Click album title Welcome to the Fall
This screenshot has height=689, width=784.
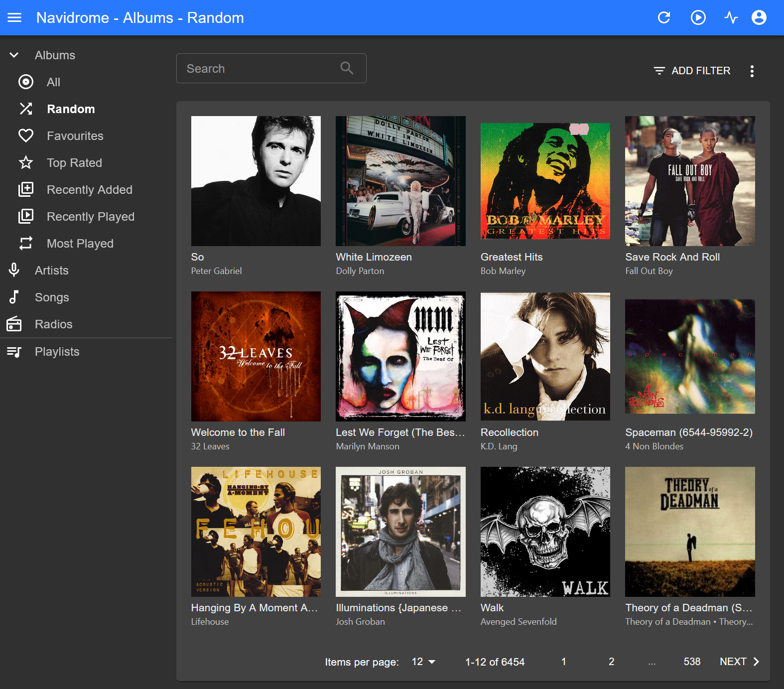[x=238, y=432]
